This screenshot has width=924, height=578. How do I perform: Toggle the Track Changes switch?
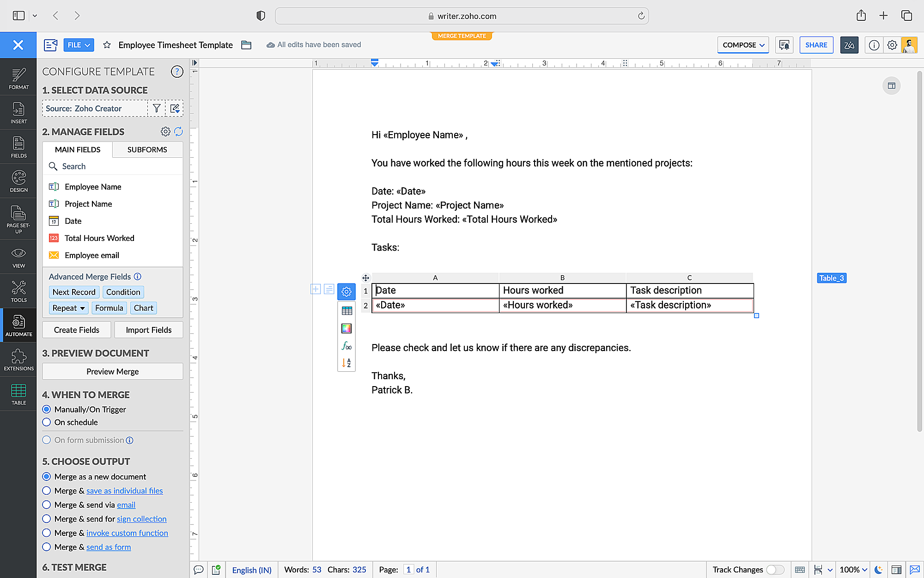click(x=775, y=570)
